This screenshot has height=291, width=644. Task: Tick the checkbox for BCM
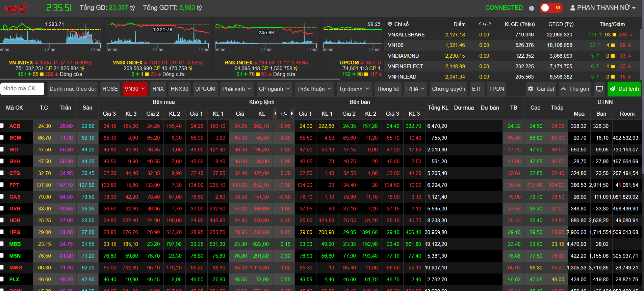tap(2, 138)
